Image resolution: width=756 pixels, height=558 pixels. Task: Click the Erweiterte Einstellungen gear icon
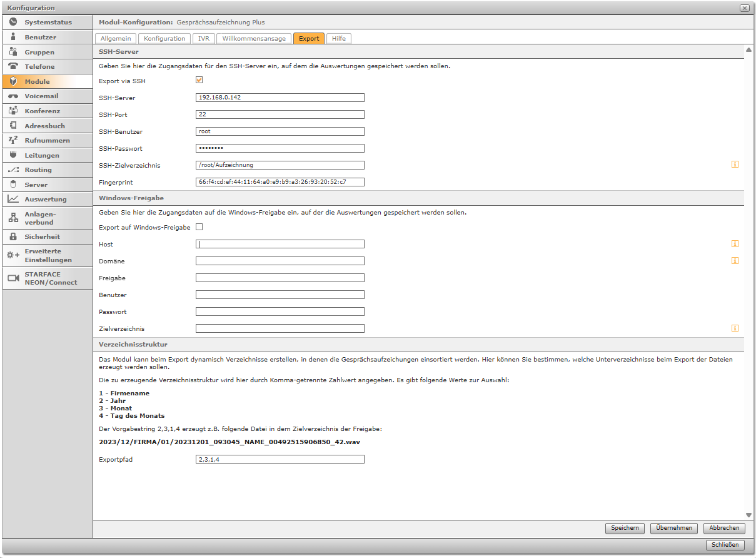[13, 255]
